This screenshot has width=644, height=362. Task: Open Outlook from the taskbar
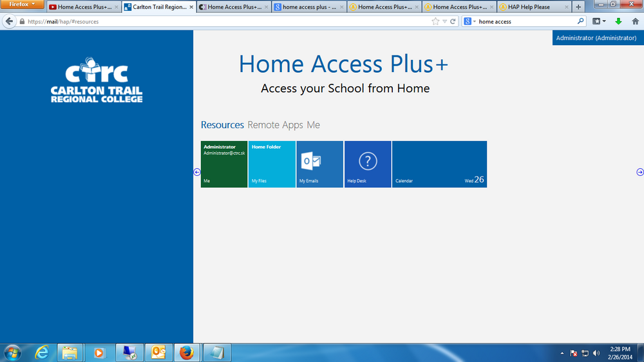tap(158, 352)
